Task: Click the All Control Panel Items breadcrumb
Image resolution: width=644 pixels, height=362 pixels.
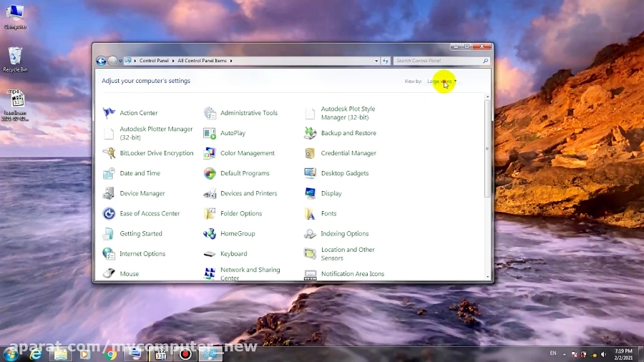Action: coord(202,61)
